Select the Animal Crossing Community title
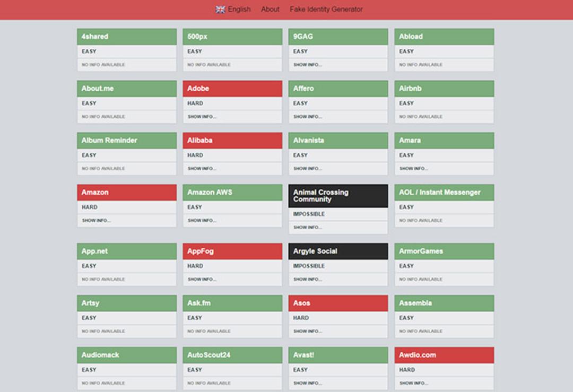Viewport: 573px width, 392px height. point(320,196)
